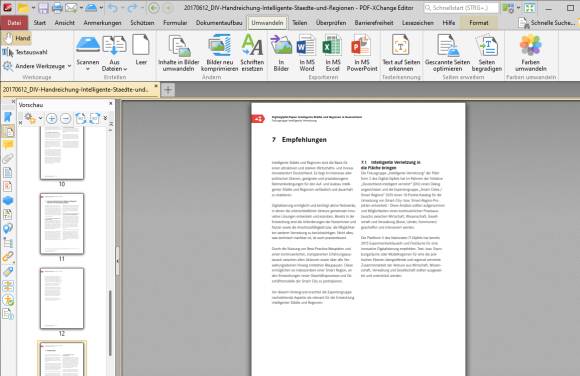Open Farben umwandeln tool
Viewport: 580px width, 376px height.
click(x=530, y=53)
